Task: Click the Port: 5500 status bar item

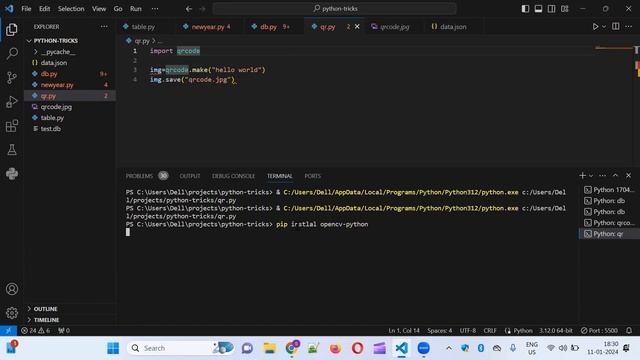Action: tap(599, 330)
